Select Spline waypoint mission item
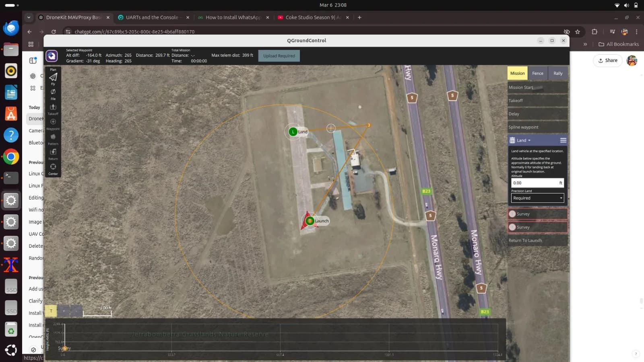644x362 pixels. (538, 127)
